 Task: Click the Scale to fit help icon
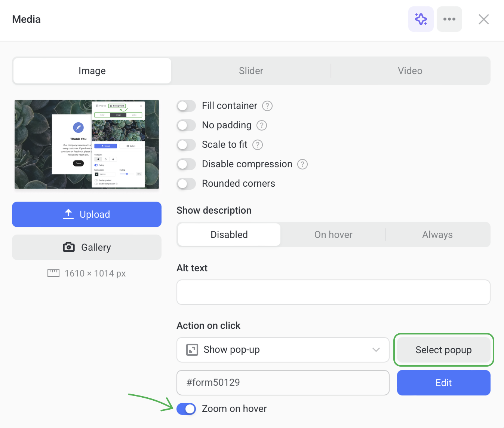coord(258,145)
